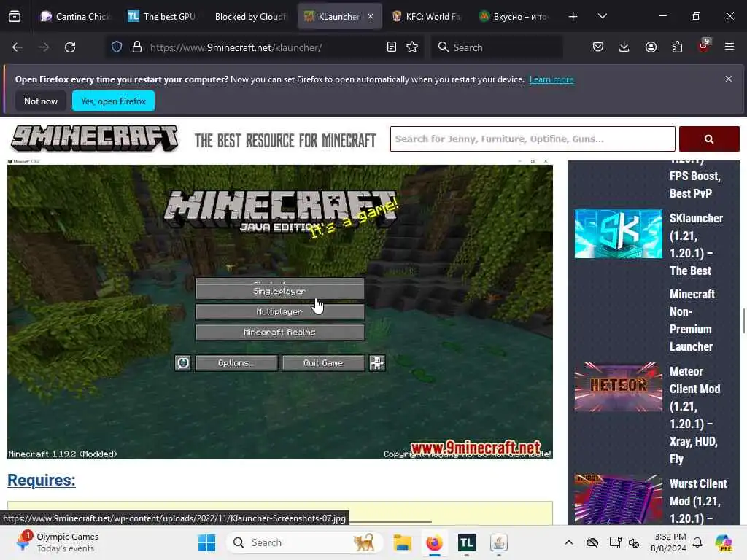List all tabs dropdown arrow
Screen dimensions: 747x560
pyautogui.click(x=603, y=17)
